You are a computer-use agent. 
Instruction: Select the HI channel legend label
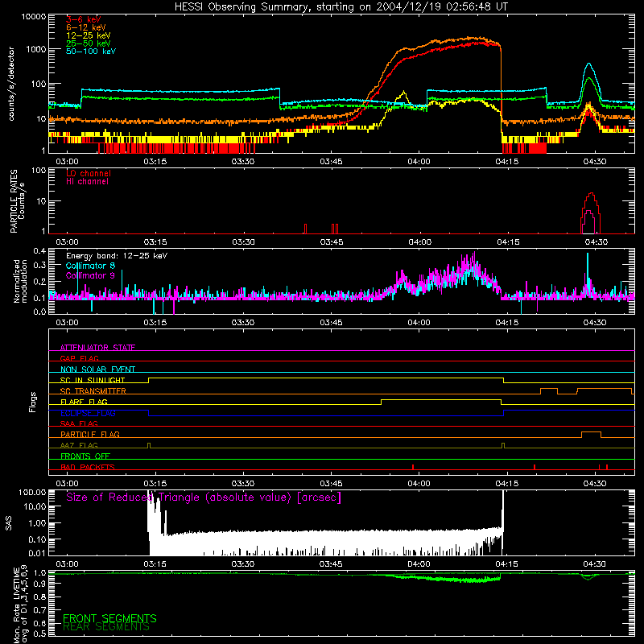pos(87,182)
